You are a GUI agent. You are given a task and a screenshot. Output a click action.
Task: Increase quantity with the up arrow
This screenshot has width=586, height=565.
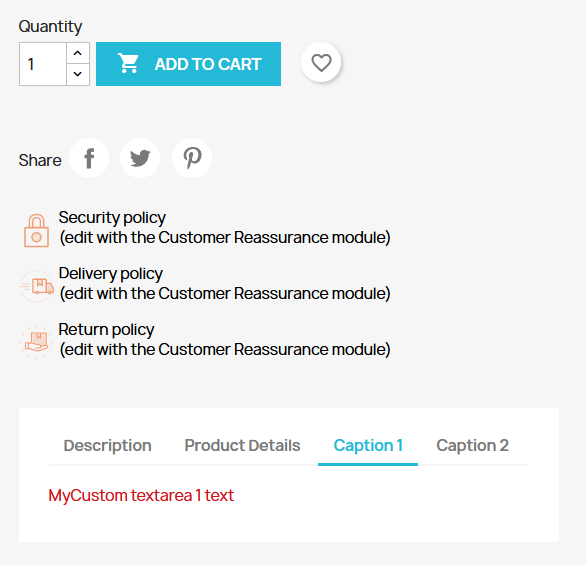click(78, 53)
